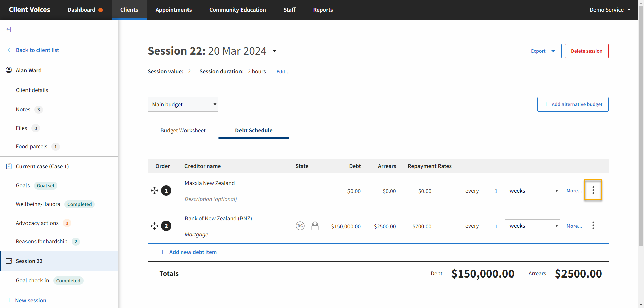
Task: Open the Reports menu item
Action: [323, 10]
